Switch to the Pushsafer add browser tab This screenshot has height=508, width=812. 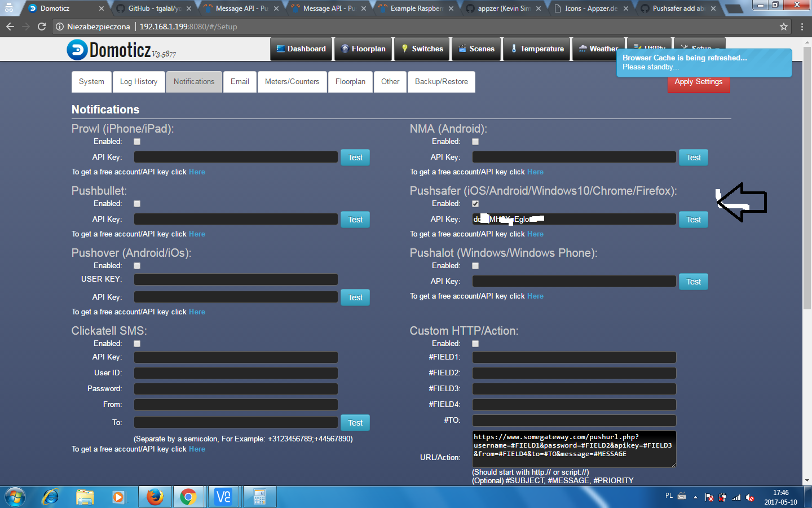pyautogui.click(x=678, y=8)
